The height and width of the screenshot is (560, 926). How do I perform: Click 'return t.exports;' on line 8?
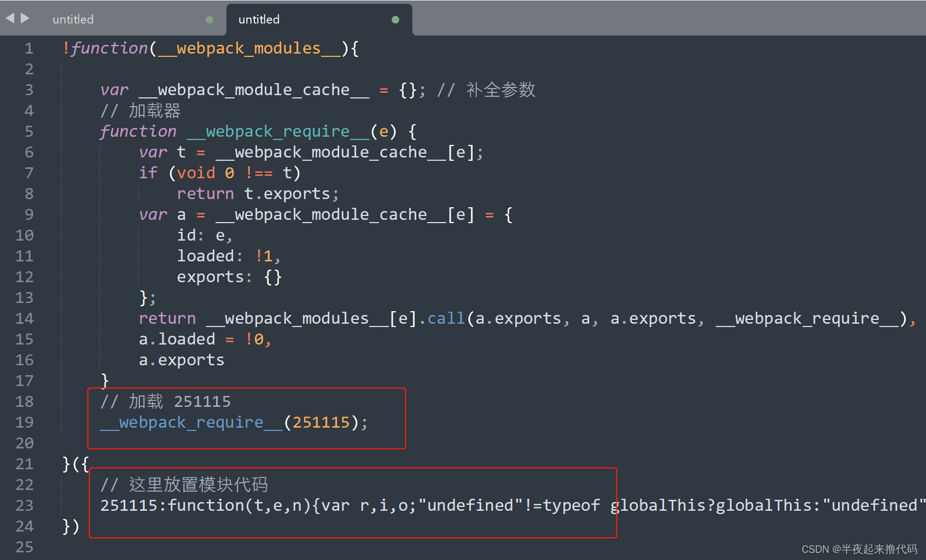(258, 194)
